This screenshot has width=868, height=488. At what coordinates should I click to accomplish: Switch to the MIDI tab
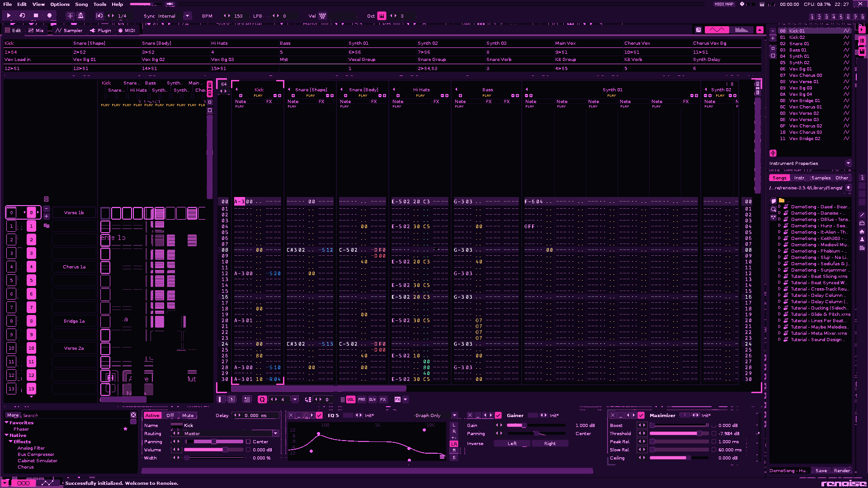[127, 30]
